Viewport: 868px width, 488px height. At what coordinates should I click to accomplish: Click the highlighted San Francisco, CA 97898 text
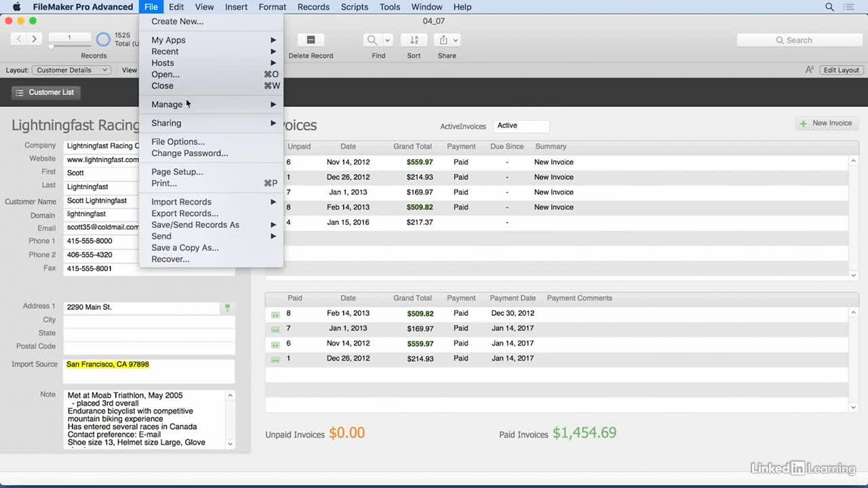click(x=107, y=365)
